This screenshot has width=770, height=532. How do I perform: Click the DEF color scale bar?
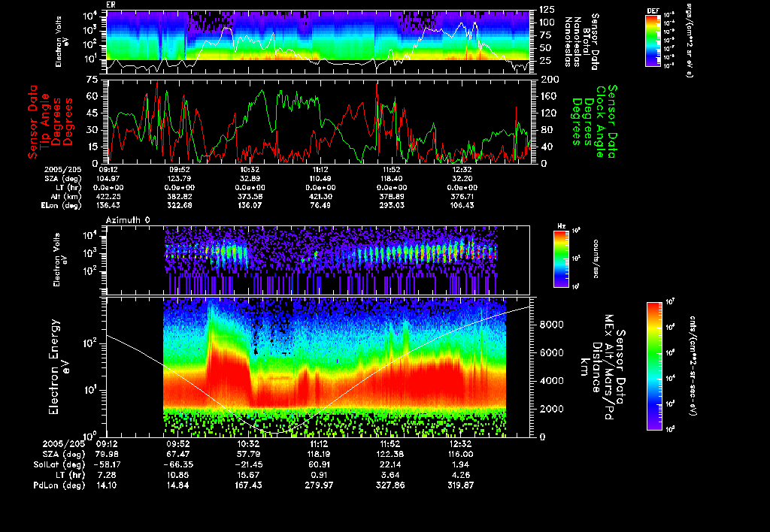click(653, 41)
